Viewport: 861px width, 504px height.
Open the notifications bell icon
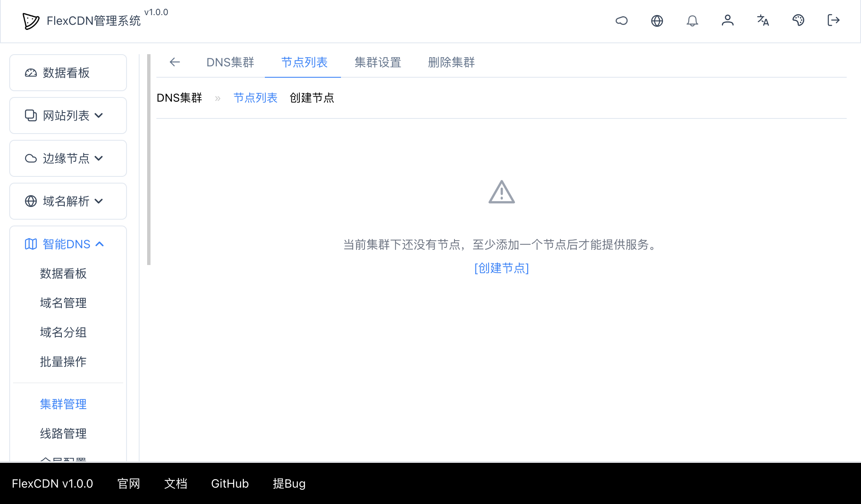click(x=692, y=21)
